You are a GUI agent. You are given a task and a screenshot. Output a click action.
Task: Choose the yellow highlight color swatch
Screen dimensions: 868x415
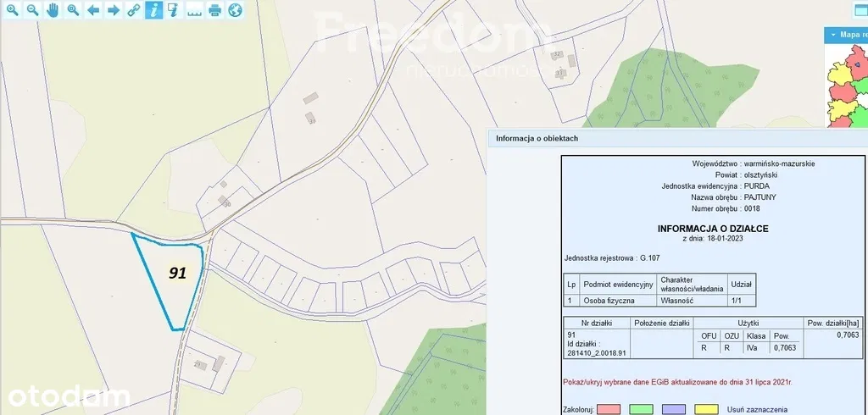coord(706,408)
